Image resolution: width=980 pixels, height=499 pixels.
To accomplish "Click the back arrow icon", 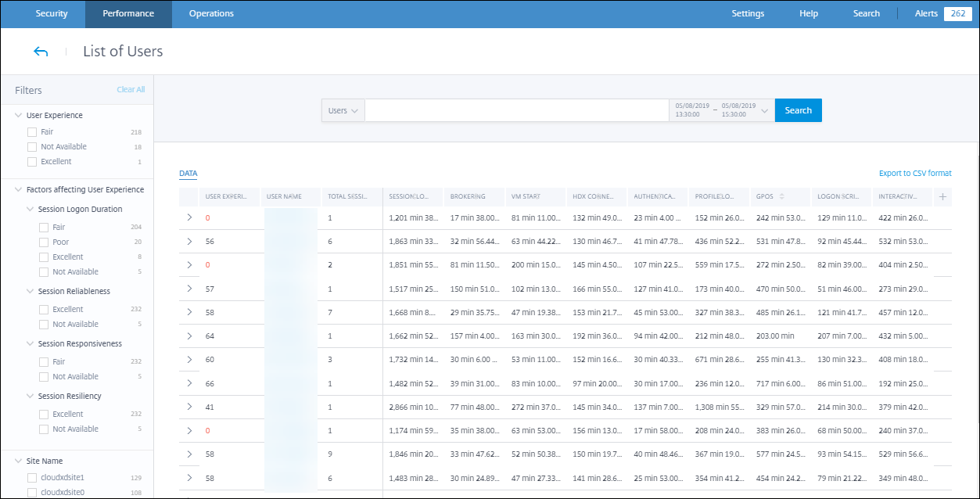I will click(x=41, y=52).
